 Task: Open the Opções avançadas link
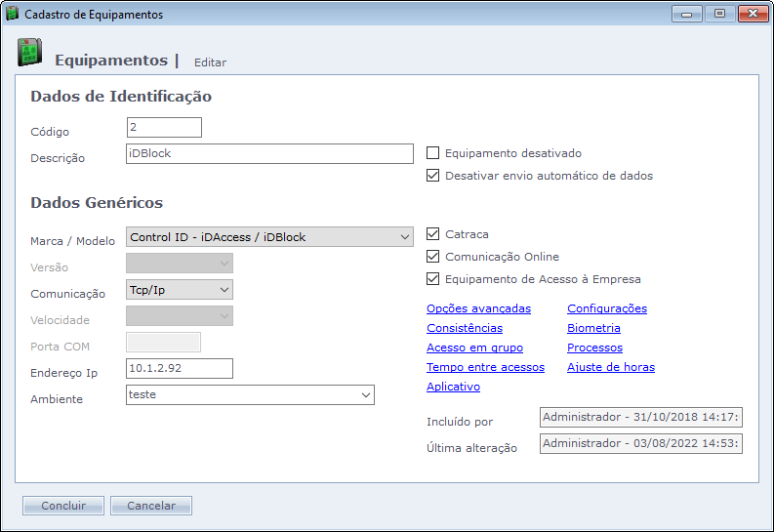[x=478, y=308]
